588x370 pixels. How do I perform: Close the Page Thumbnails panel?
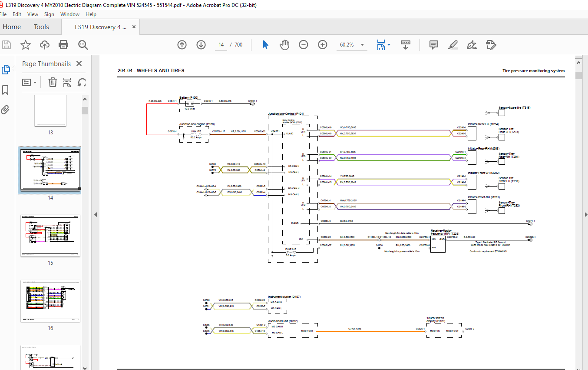pos(79,63)
